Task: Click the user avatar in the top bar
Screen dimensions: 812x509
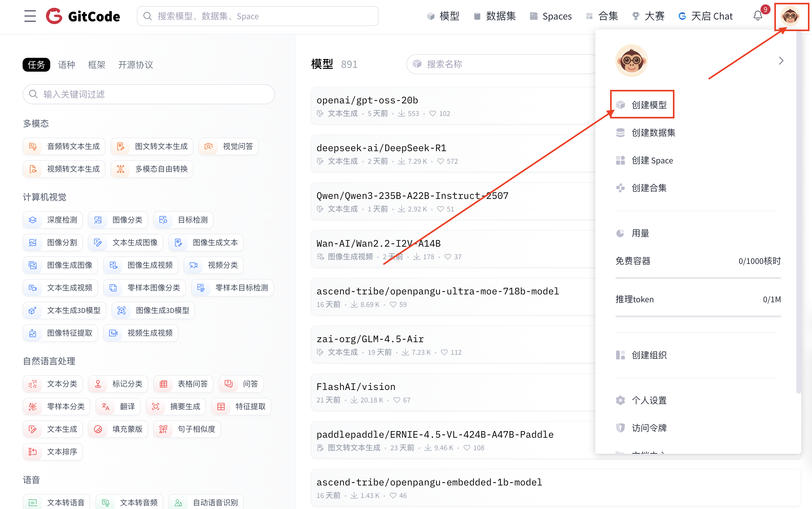Action: [790, 16]
